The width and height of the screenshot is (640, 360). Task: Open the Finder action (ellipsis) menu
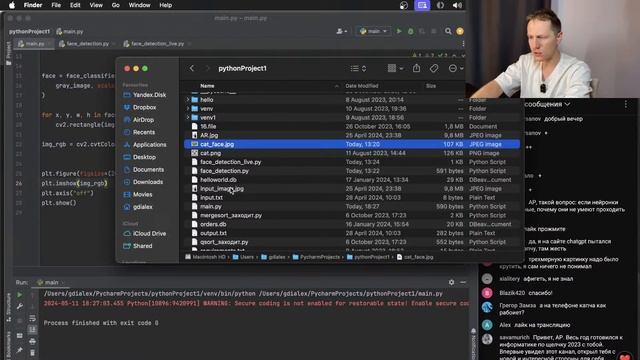tap(456, 68)
